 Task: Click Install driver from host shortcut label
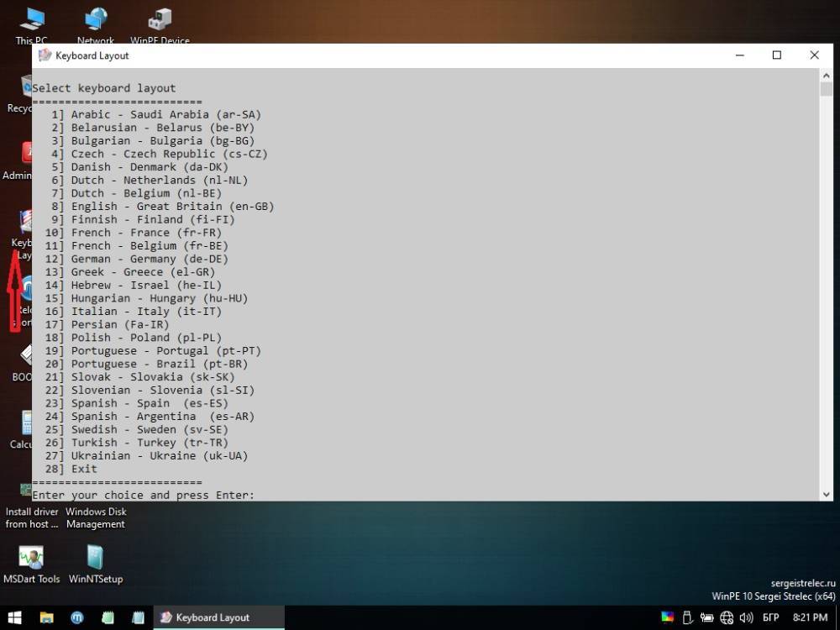tap(32, 518)
